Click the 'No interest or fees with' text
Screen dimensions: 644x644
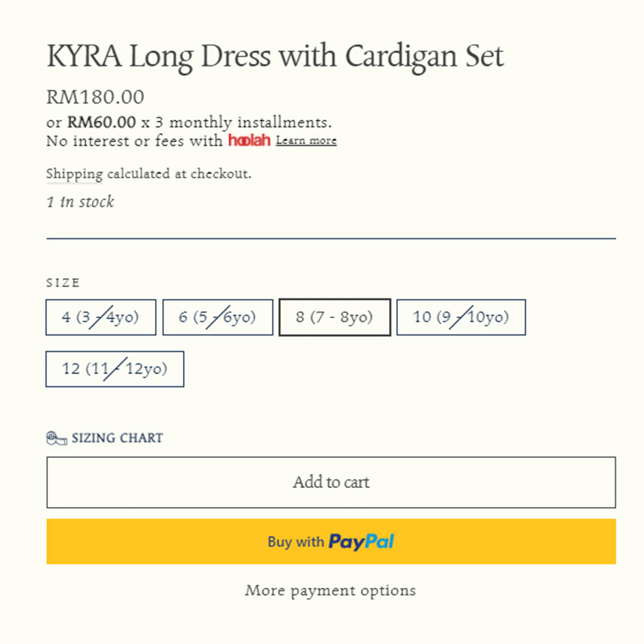pos(134,141)
